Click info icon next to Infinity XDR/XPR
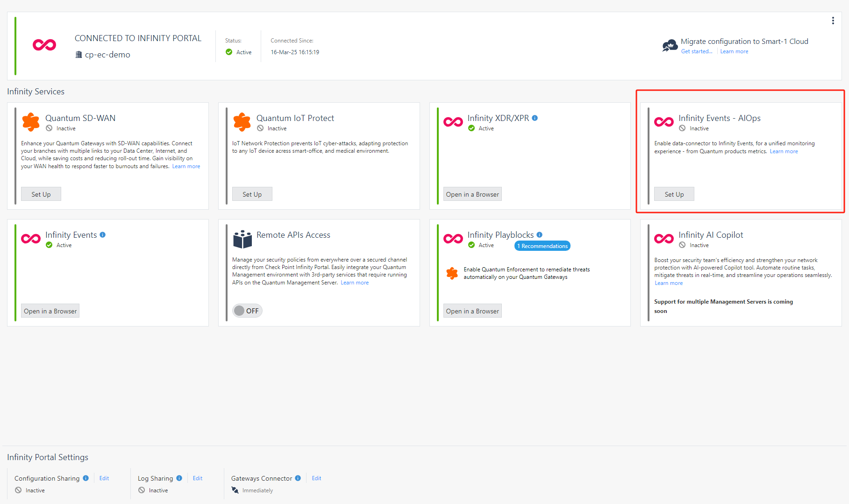This screenshot has height=504, width=849. (x=535, y=118)
